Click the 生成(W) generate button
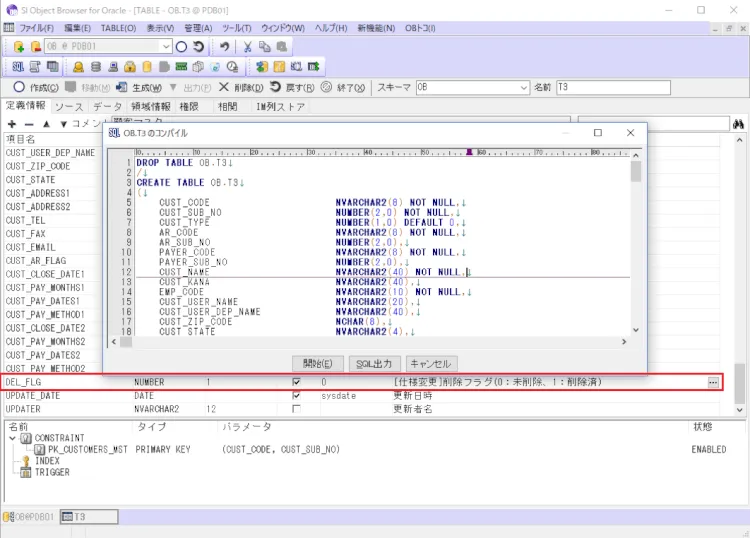Screen dimensions: 750x538 [x=139, y=88]
